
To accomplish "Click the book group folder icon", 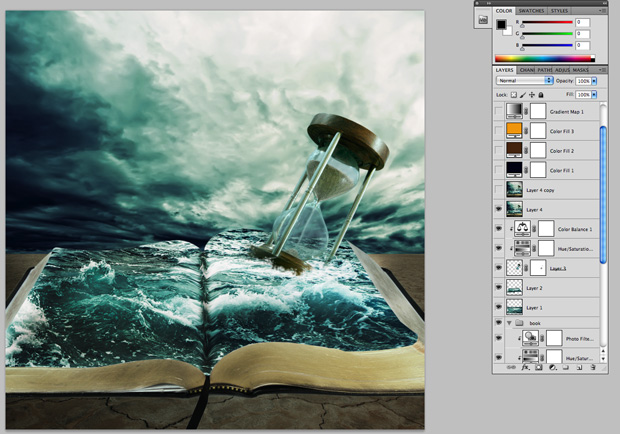I will coord(519,323).
